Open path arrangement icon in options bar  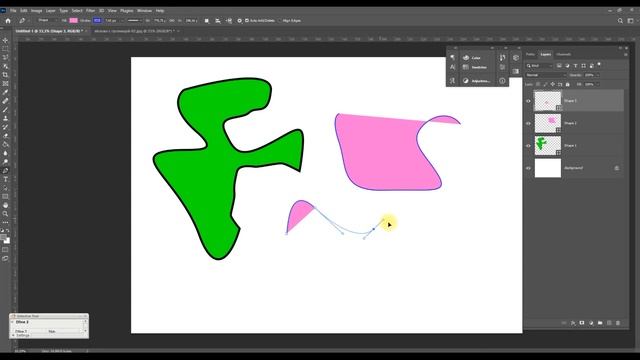229,20
